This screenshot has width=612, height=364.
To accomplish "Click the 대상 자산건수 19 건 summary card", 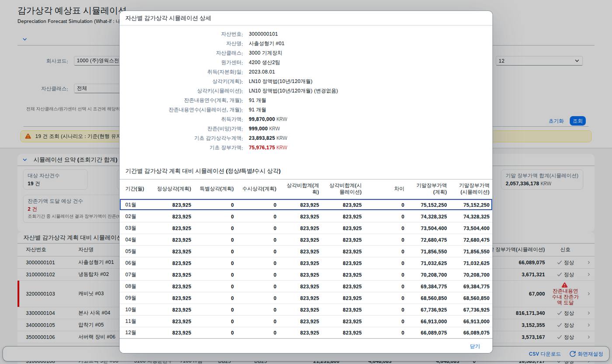I will (x=55, y=180).
